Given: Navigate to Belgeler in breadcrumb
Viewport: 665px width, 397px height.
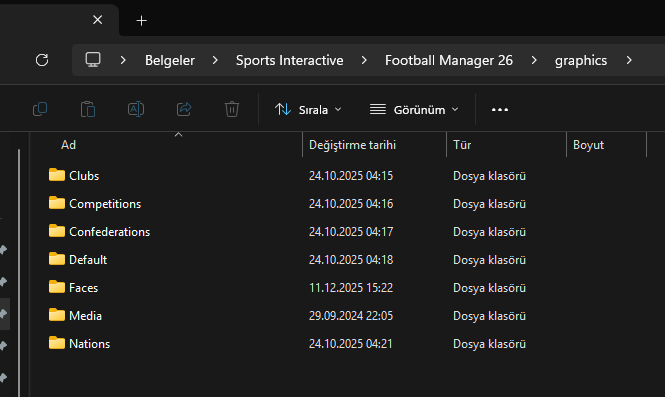Looking at the screenshot, I should (x=170, y=60).
